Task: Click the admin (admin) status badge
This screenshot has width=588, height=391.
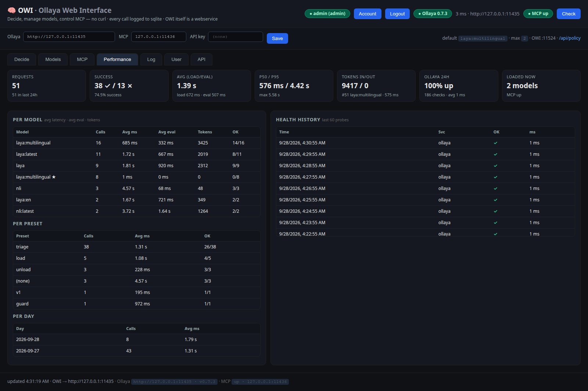Action: point(327,14)
